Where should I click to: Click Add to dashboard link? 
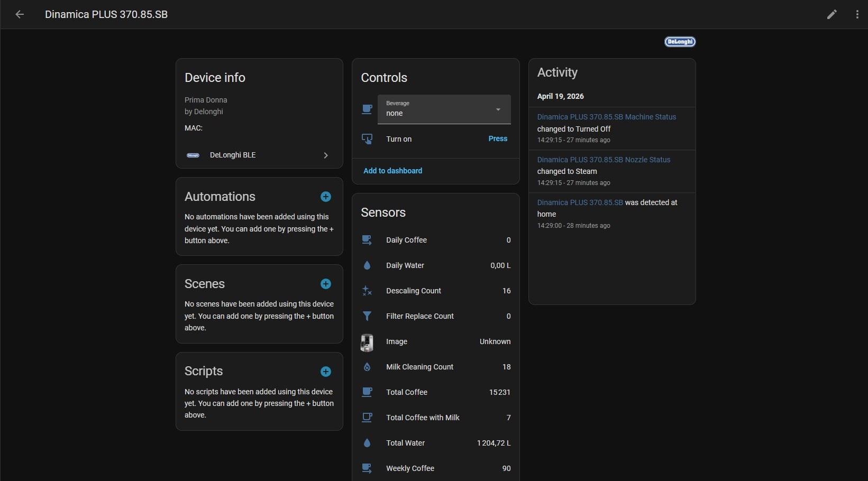tap(393, 171)
